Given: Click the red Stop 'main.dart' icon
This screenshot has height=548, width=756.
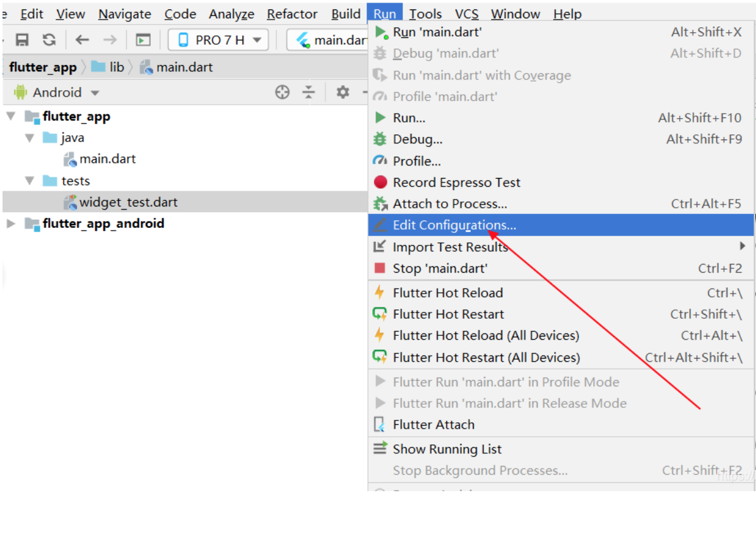Looking at the screenshot, I should [x=380, y=268].
